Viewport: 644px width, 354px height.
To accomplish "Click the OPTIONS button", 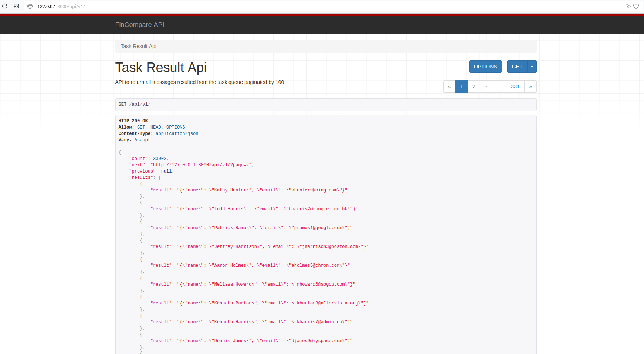I will tap(485, 67).
